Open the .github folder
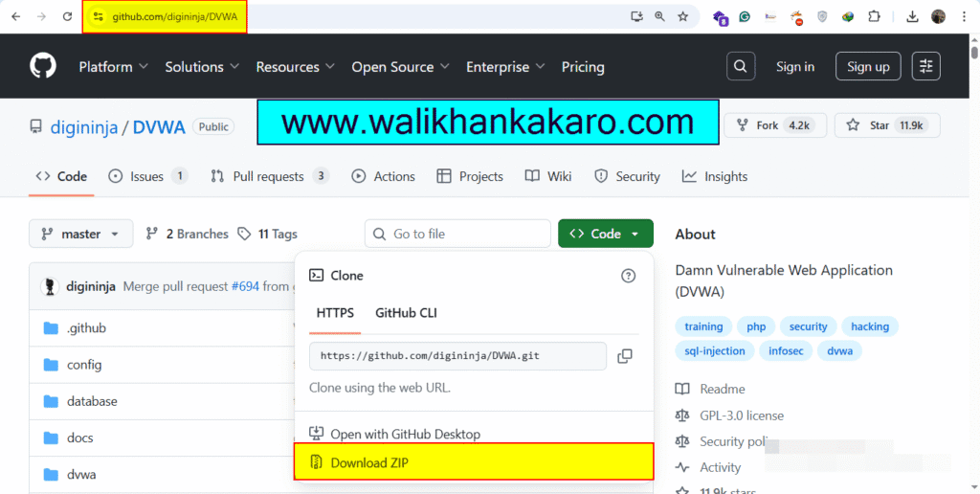The width and height of the screenshot is (980, 494). tap(85, 328)
